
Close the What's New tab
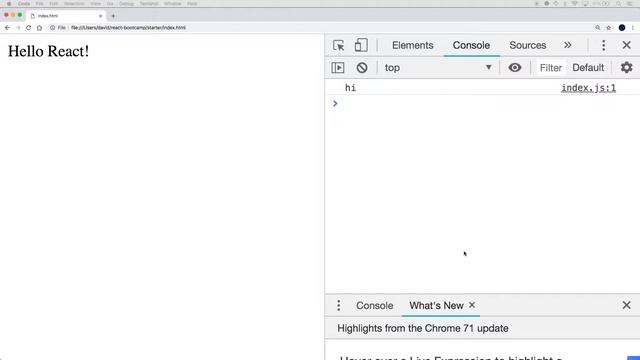point(472,305)
